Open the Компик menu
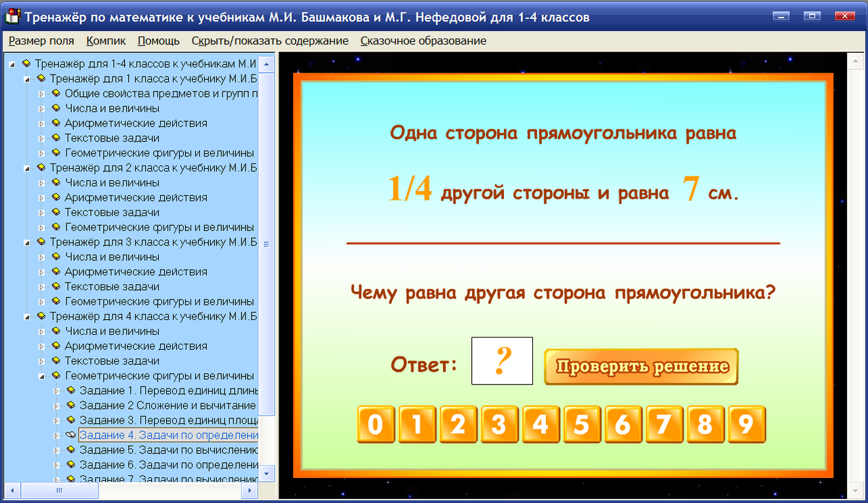868x503 pixels. click(106, 41)
